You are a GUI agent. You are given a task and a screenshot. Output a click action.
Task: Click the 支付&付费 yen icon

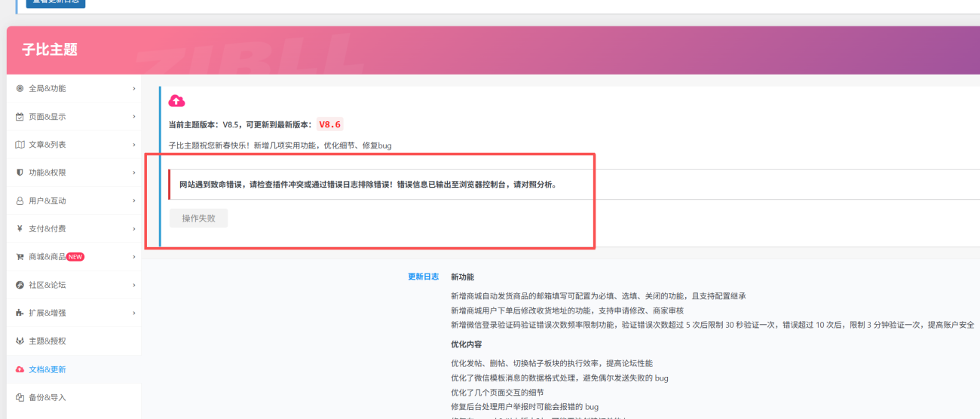tap(20, 229)
